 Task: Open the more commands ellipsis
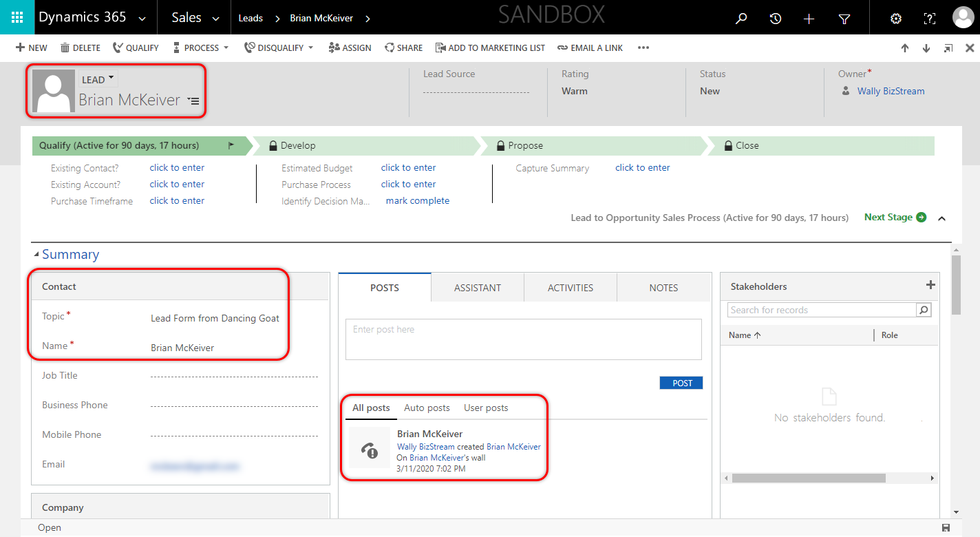tap(643, 48)
